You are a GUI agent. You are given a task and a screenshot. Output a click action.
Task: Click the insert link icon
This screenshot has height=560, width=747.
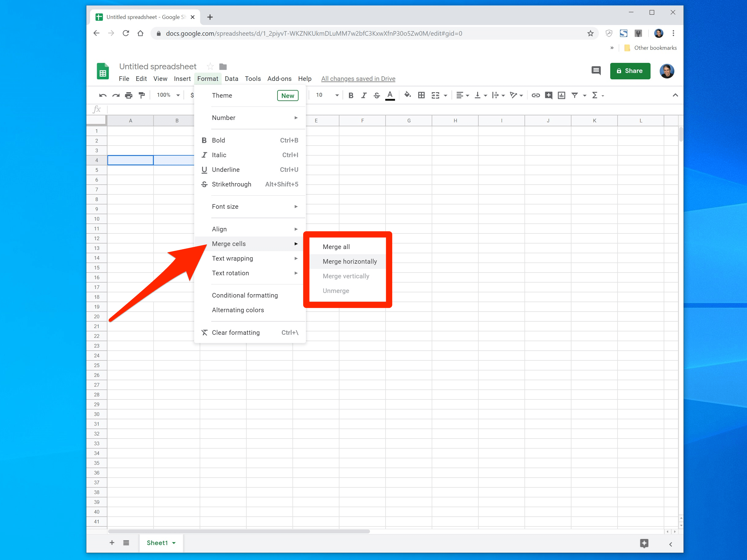(x=535, y=95)
